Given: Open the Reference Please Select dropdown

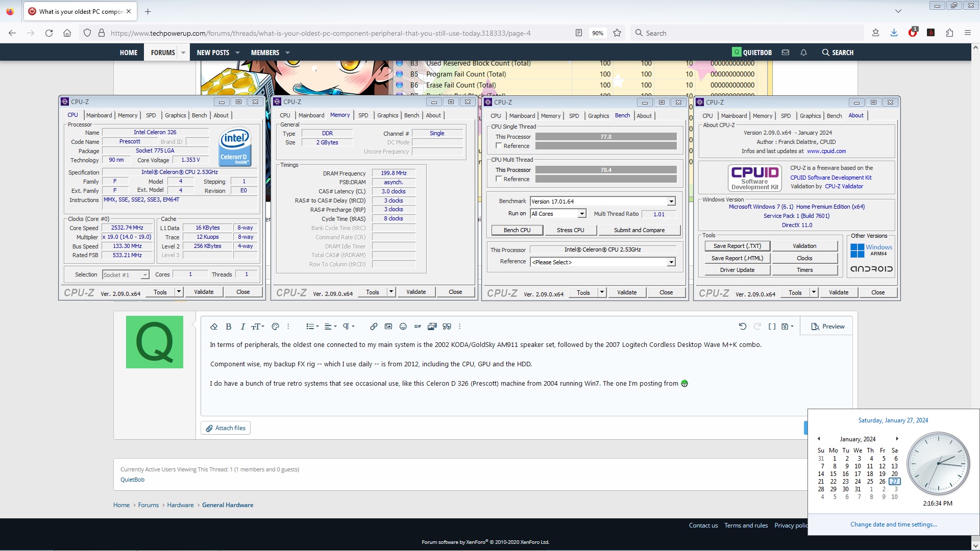Looking at the screenshot, I should pos(671,262).
